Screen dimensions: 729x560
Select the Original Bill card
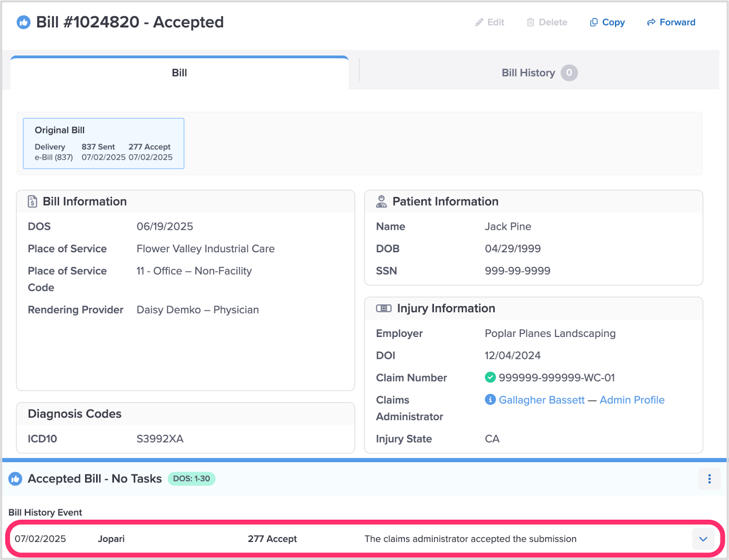pyautogui.click(x=103, y=143)
